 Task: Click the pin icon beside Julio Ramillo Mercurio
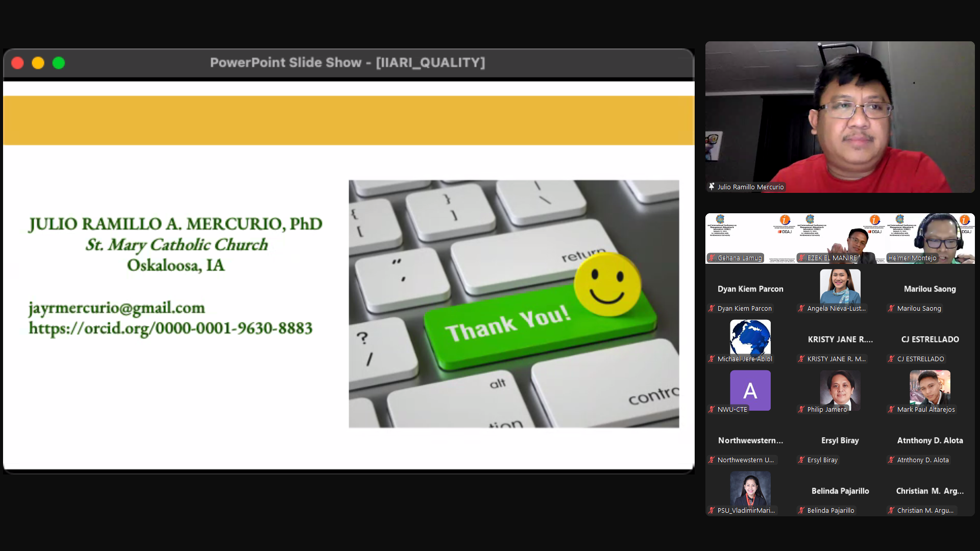click(x=712, y=187)
